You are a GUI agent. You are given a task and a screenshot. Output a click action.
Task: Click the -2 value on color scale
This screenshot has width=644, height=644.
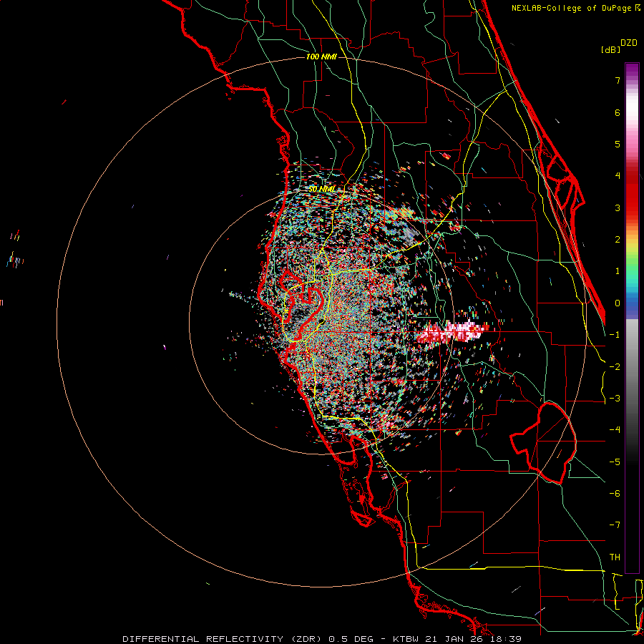615,367
